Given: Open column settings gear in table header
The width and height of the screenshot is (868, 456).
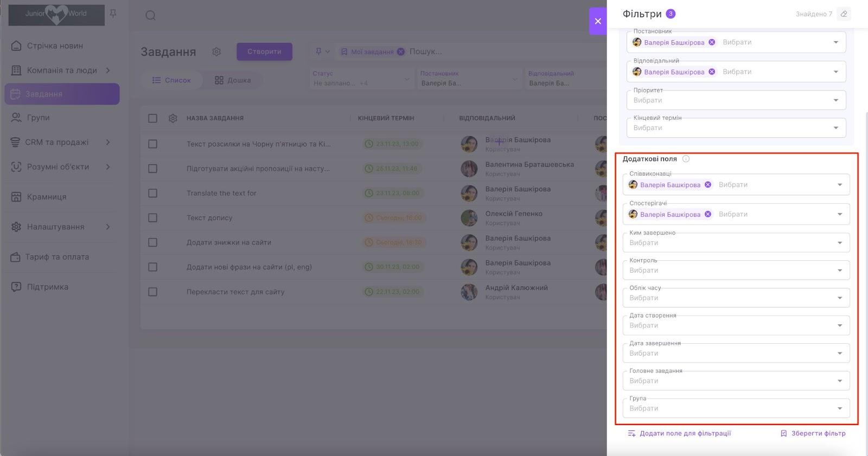Looking at the screenshot, I should [x=173, y=118].
